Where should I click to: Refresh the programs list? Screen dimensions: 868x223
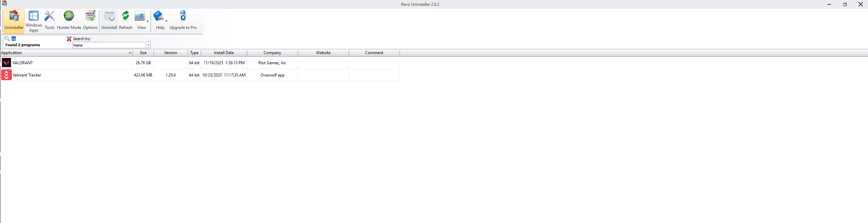[126, 21]
